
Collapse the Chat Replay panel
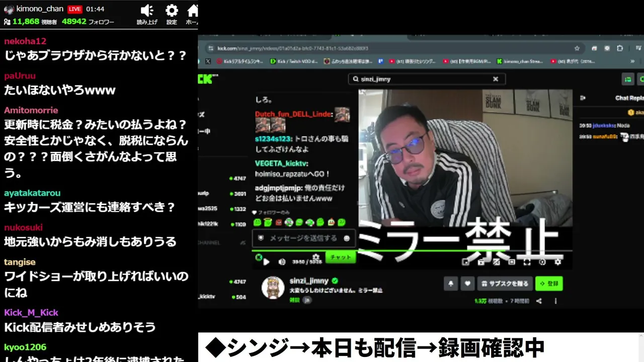click(x=583, y=98)
